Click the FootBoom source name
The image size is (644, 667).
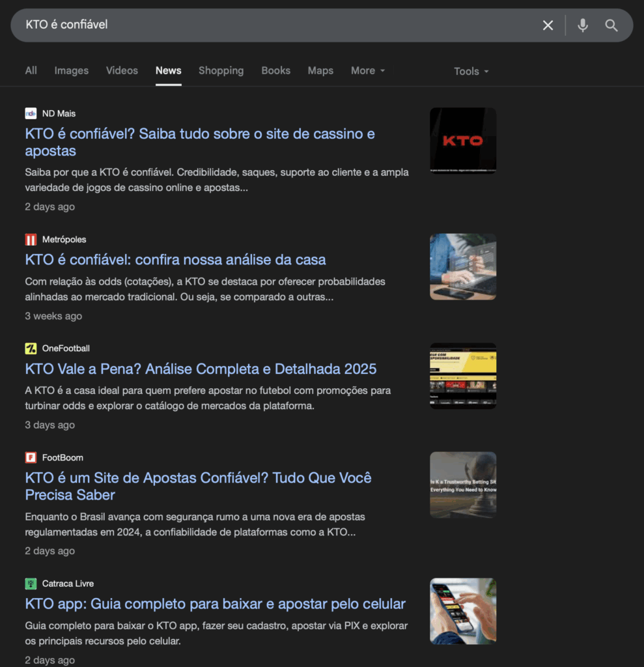pos(63,458)
